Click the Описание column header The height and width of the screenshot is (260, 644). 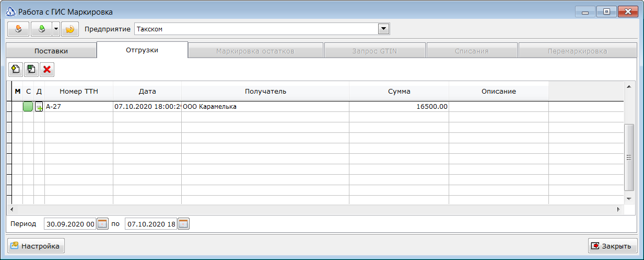click(499, 91)
